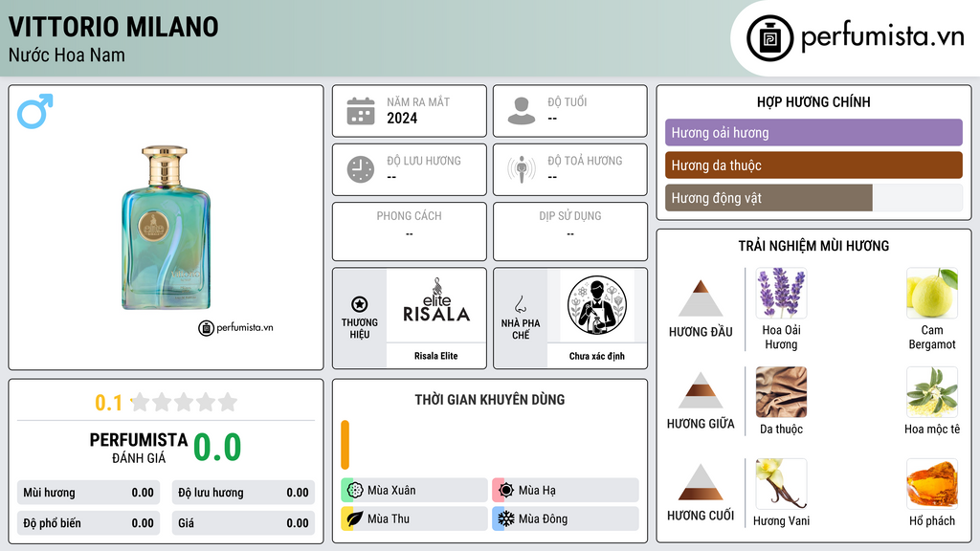Image resolution: width=980 pixels, height=551 pixels.
Task: Click the person icon beside Độ tuổi
Action: (x=522, y=111)
